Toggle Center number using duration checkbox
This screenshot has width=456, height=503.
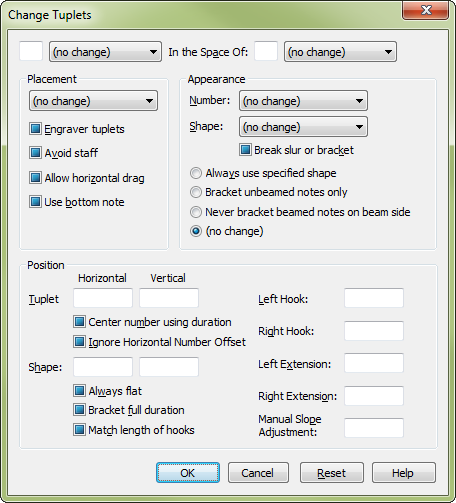tap(79, 322)
